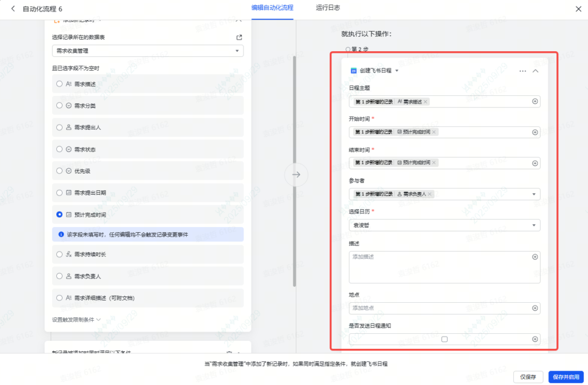Switch to 编辑自动化流程 tab

coord(272,8)
